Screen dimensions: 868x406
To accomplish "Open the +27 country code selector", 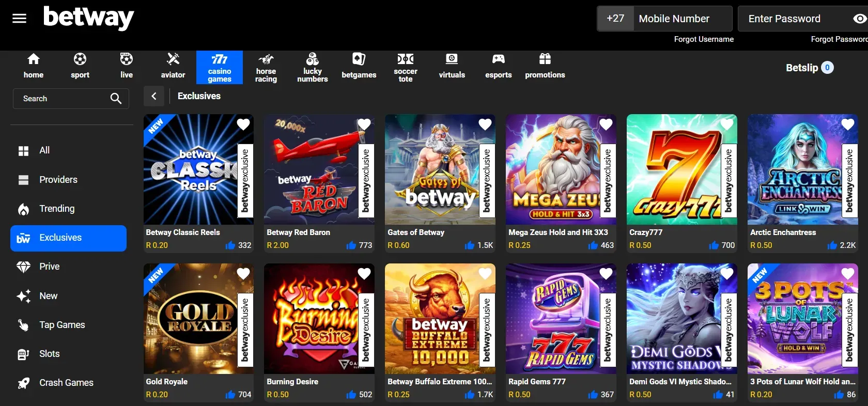I will (x=615, y=19).
